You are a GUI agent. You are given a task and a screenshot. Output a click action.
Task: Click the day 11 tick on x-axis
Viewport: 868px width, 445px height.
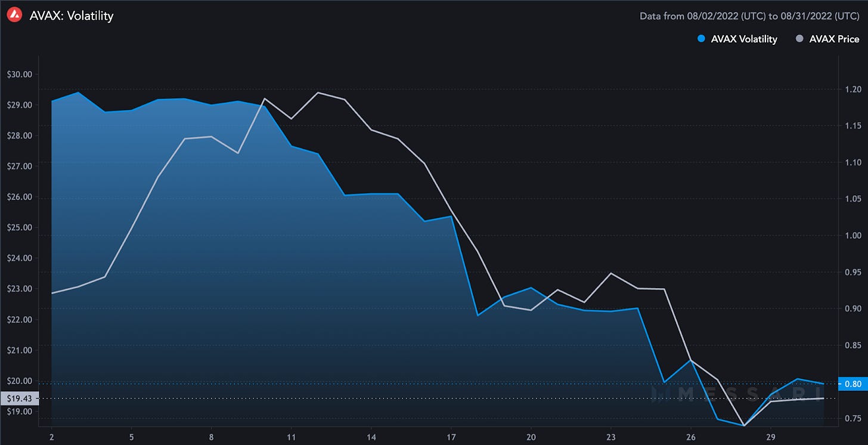coord(291,437)
